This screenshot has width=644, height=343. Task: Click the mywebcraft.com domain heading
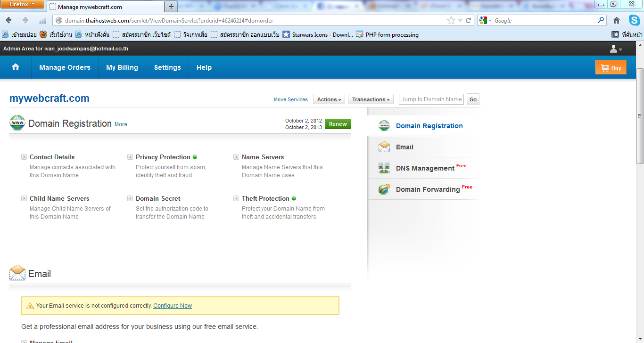(50, 98)
